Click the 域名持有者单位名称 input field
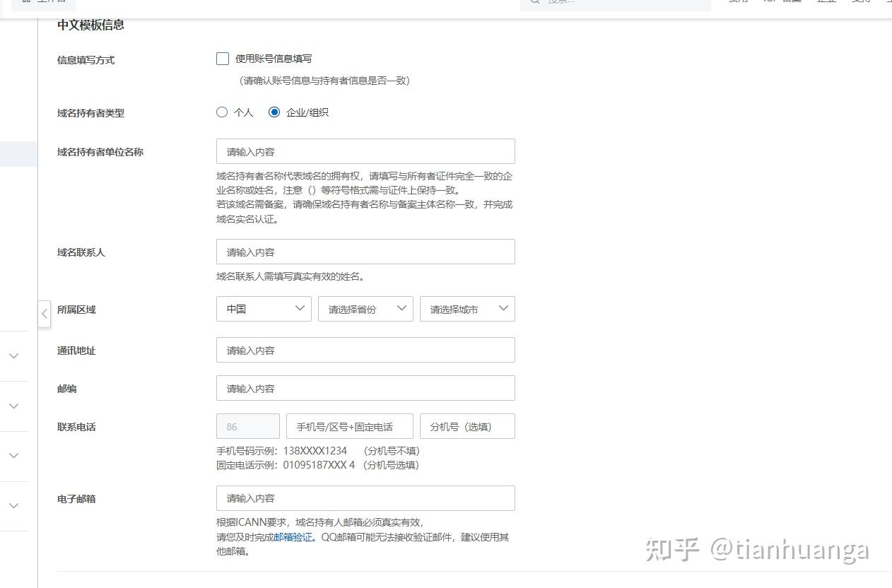Image resolution: width=892 pixels, height=588 pixels. 365,151
